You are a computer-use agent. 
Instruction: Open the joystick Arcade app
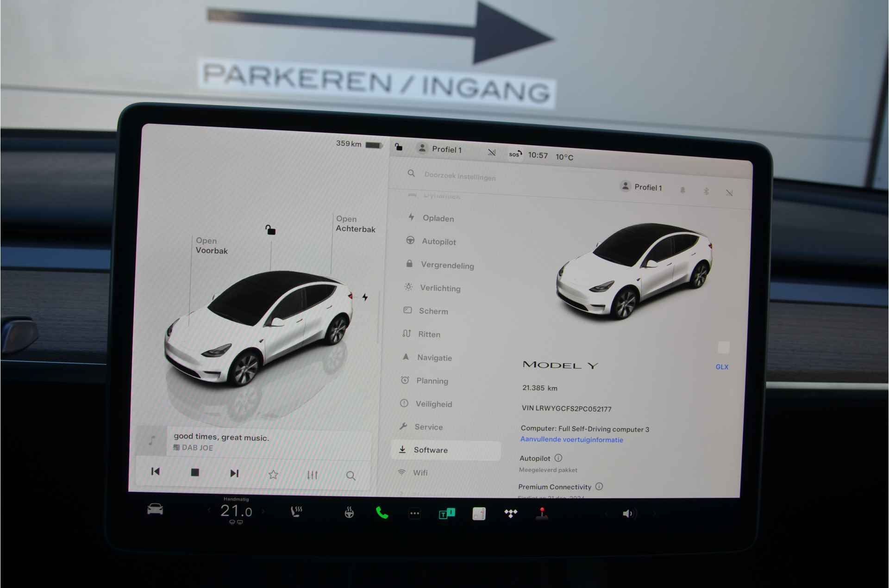[x=542, y=514]
